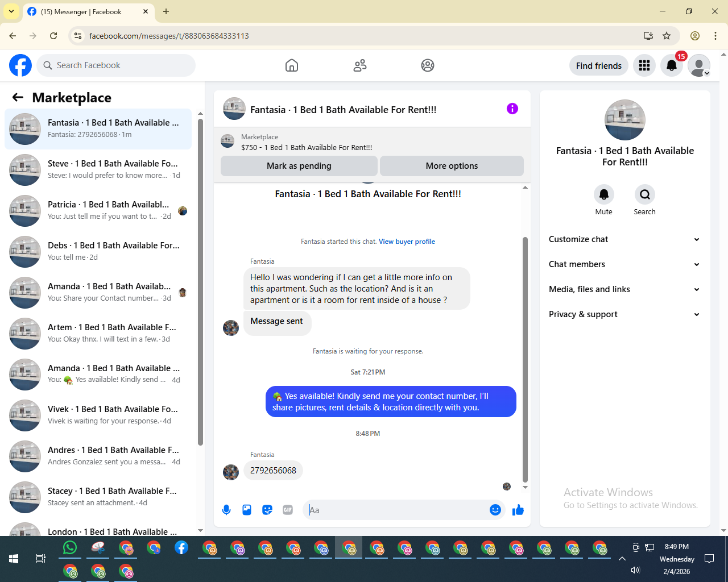Send a thumbs-up like

tap(518, 510)
